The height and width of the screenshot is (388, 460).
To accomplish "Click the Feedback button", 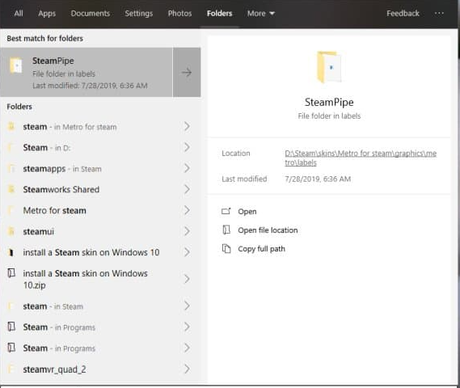I will click(x=403, y=13).
